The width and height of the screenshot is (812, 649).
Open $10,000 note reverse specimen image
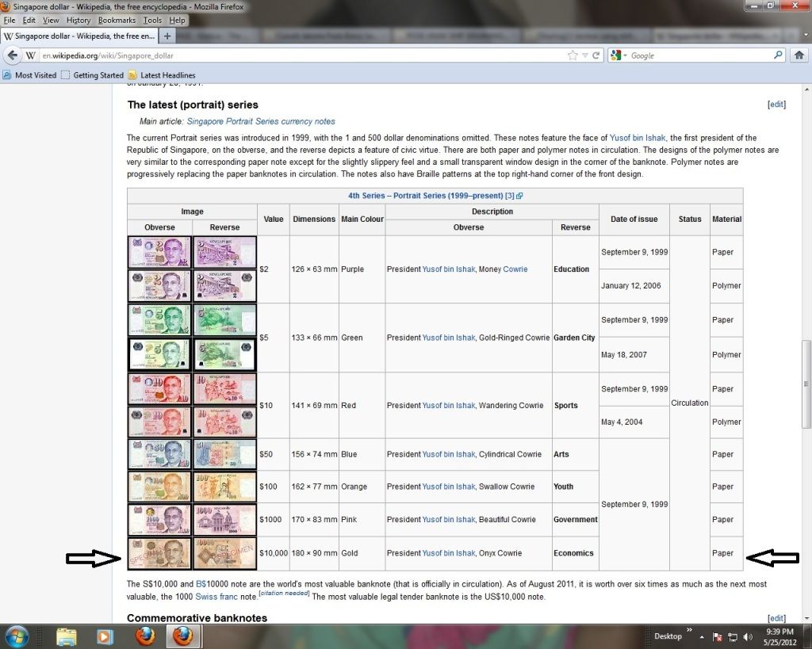coord(224,553)
